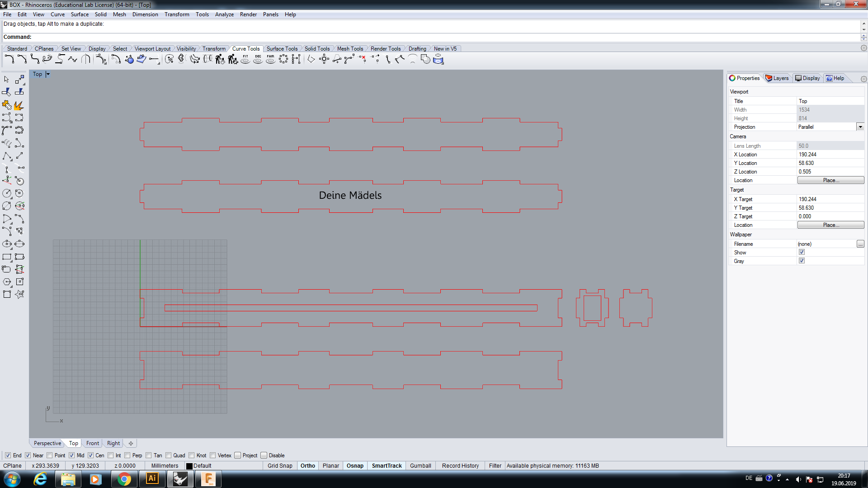Open the Transform menu
Screen dimensions: 868x488
click(x=176, y=14)
